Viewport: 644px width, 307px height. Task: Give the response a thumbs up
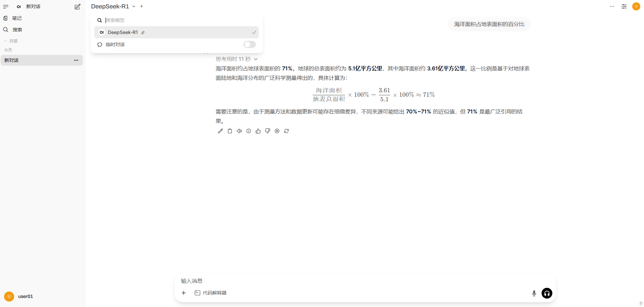[258, 131]
